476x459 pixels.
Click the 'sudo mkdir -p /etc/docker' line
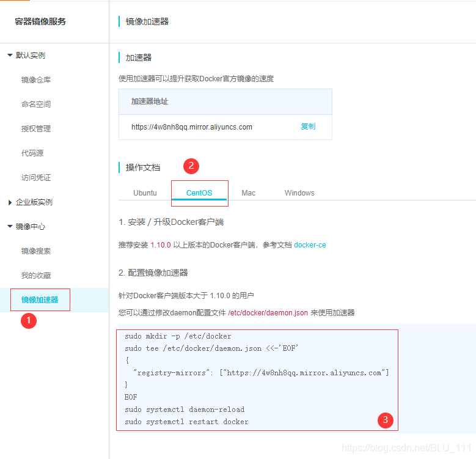(x=178, y=336)
